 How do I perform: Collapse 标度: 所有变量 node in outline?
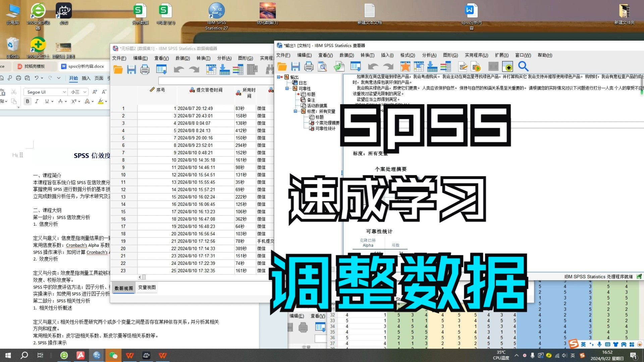pyautogui.click(x=296, y=111)
